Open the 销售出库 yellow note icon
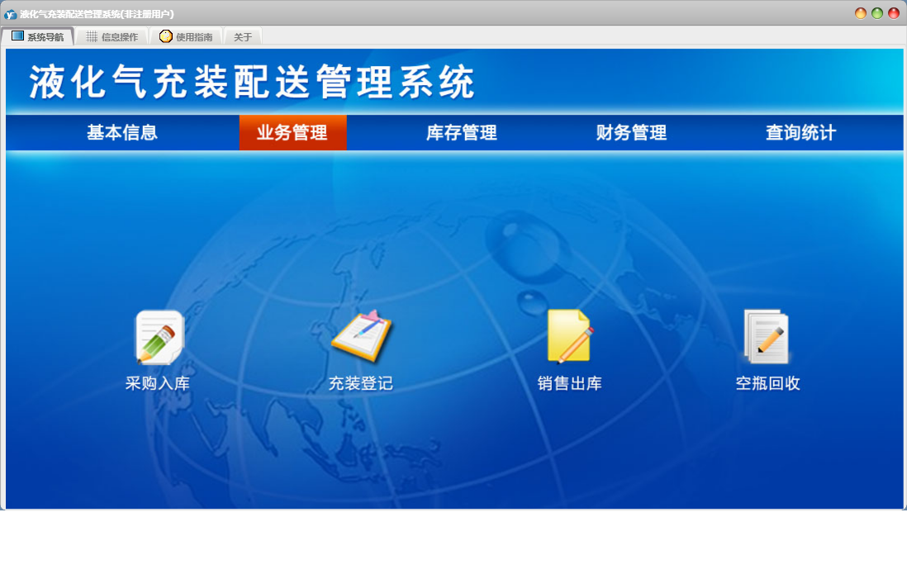The height and width of the screenshot is (588, 907). point(571,336)
